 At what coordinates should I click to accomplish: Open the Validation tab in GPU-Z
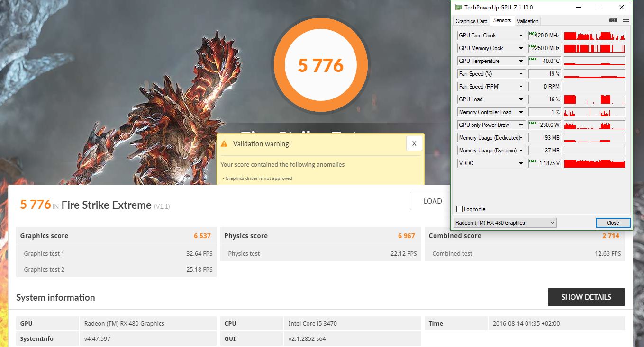point(527,21)
